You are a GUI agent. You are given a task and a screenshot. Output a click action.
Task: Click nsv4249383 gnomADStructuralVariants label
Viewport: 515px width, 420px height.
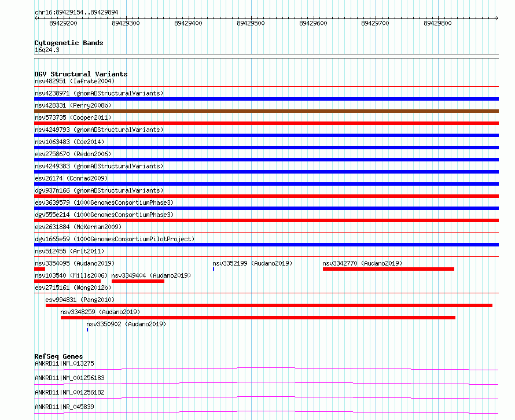(x=99, y=166)
